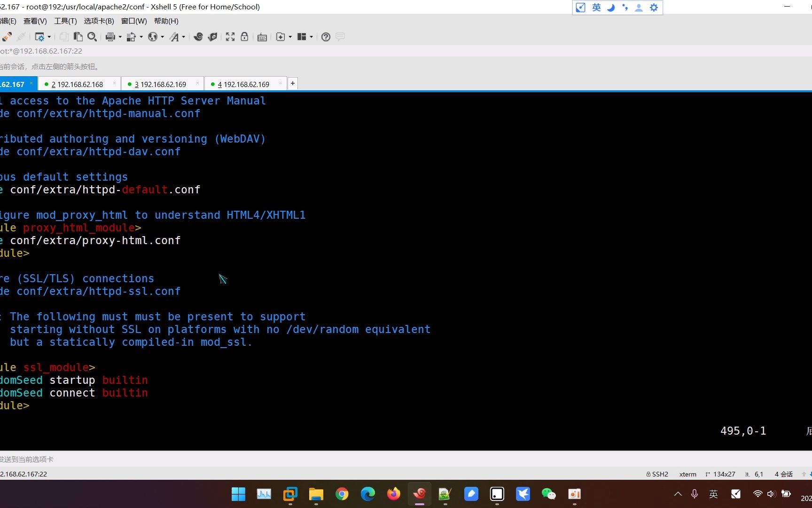The height and width of the screenshot is (508, 812).
Task: Toggle IME half-moon width mode
Action: tap(611, 8)
